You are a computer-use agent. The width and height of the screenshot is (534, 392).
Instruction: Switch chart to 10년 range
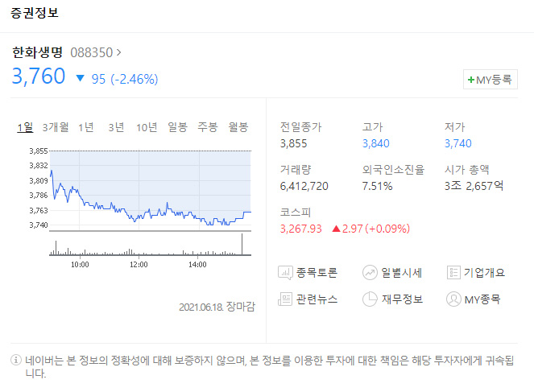[x=147, y=127]
